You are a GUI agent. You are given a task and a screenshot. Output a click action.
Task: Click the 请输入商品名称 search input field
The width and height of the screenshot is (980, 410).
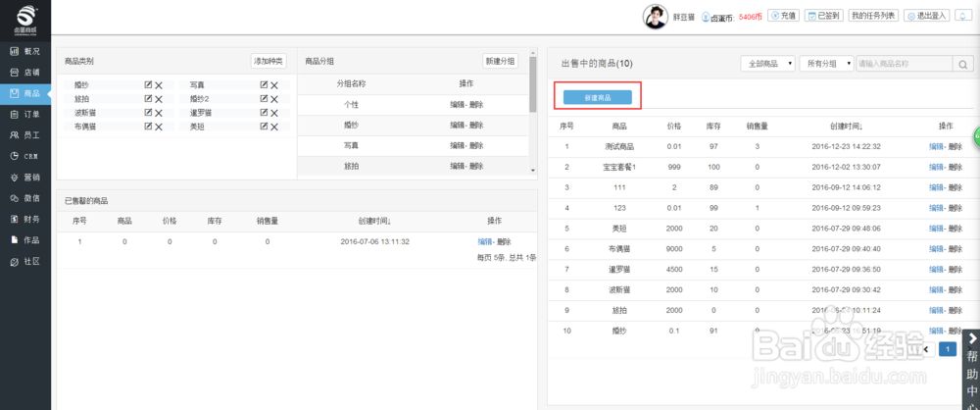[x=904, y=63]
